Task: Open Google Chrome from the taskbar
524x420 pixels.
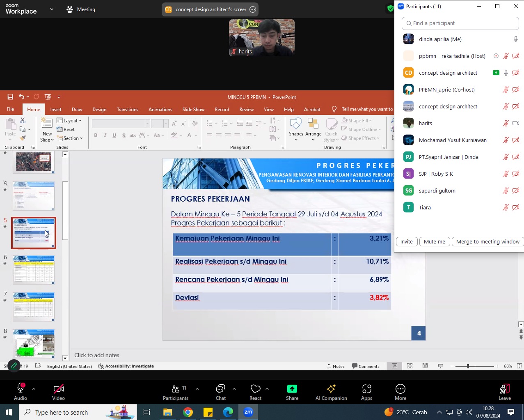Action: point(188,412)
